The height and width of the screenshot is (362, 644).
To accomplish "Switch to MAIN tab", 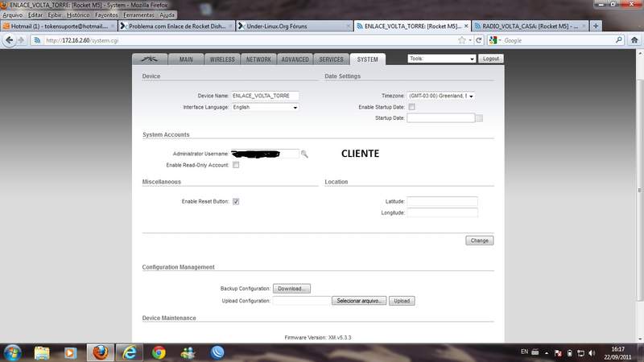I will [186, 60].
